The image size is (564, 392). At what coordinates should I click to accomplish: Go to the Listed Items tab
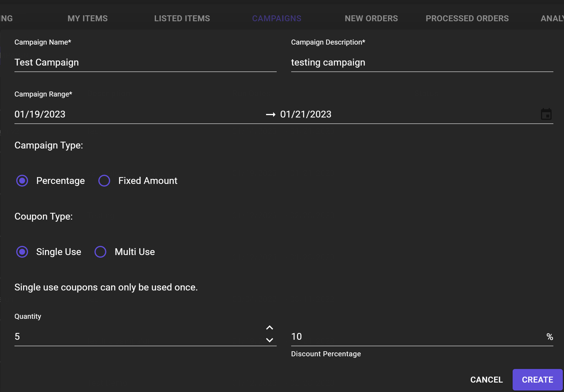click(182, 18)
